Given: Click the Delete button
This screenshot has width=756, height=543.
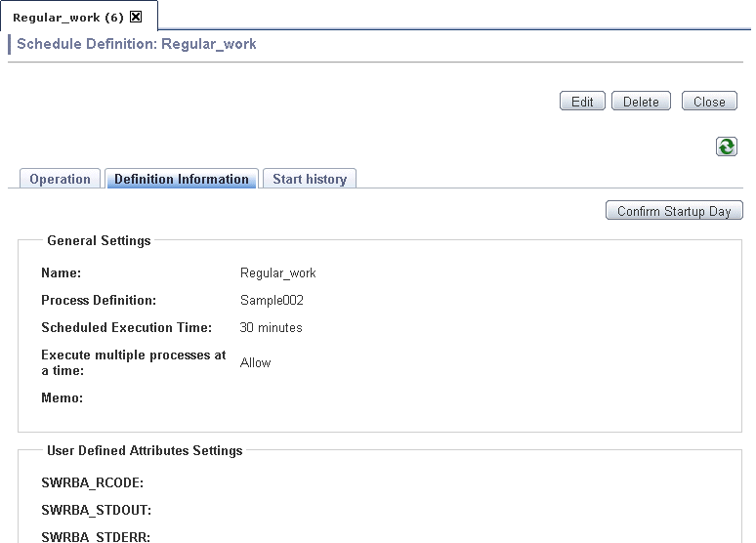Looking at the screenshot, I should click(641, 102).
